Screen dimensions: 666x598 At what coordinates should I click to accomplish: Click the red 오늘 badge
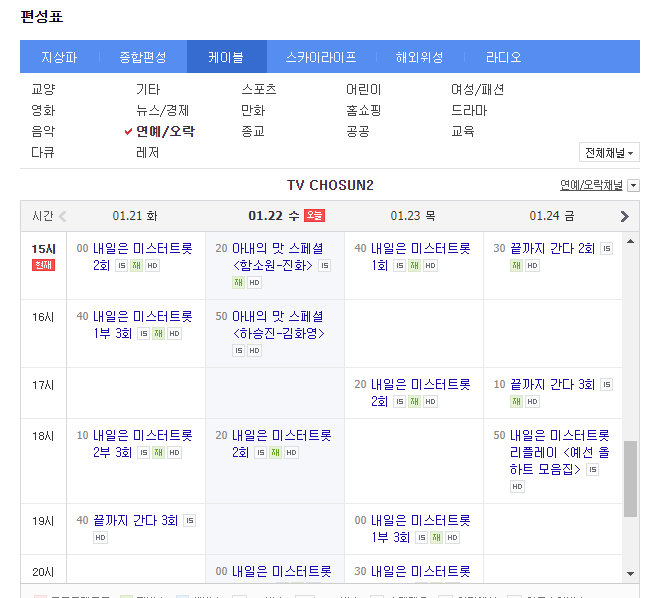pos(314,216)
